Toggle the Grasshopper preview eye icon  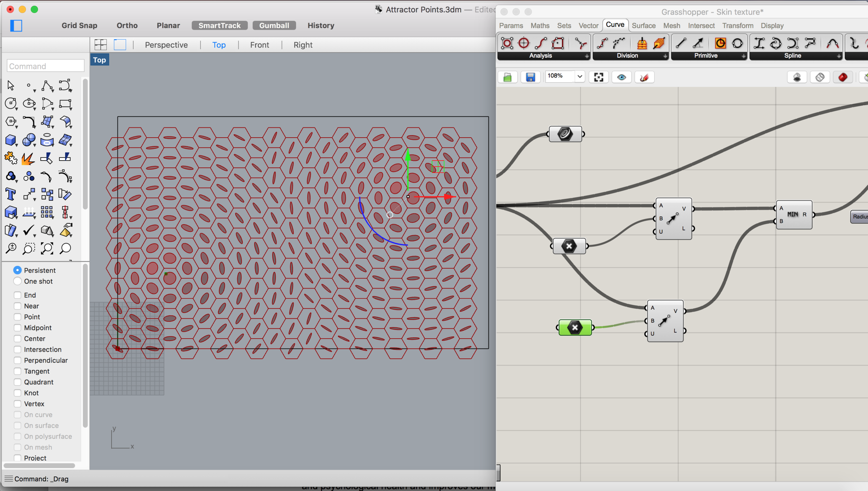point(621,77)
